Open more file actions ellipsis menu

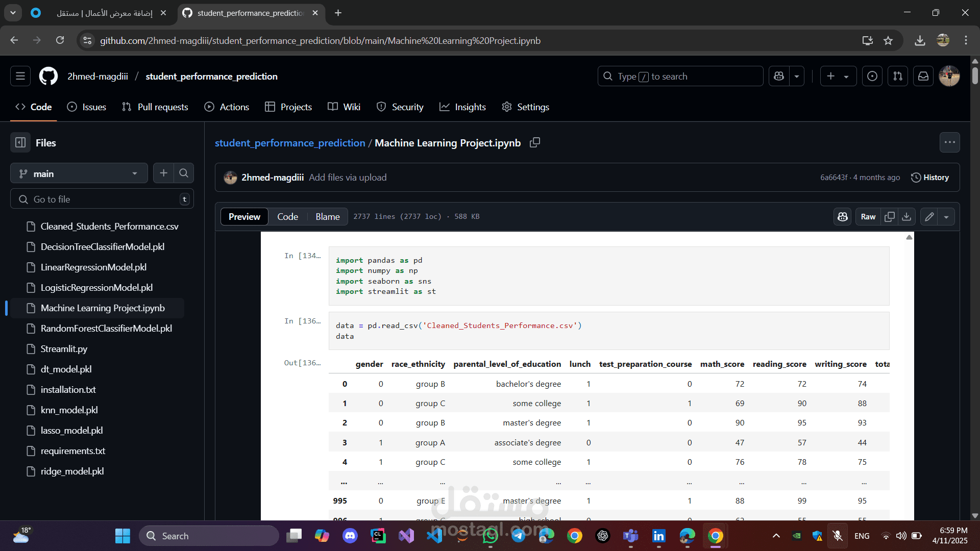[x=950, y=142]
